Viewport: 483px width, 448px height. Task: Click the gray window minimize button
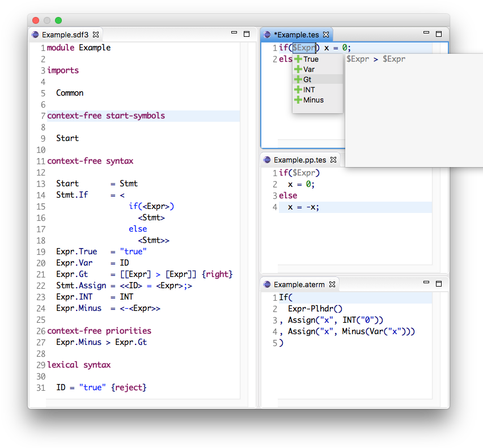[47, 20]
